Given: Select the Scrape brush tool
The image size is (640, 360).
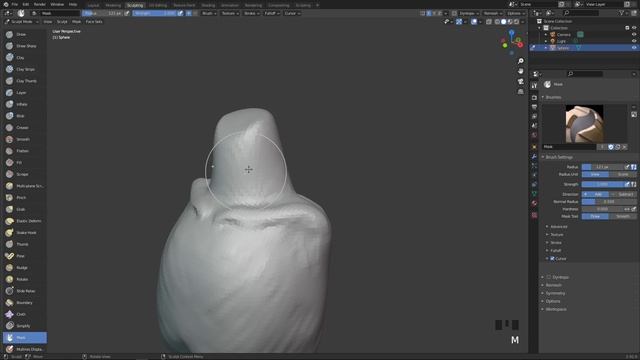Looking at the screenshot, I should (24, 174).
